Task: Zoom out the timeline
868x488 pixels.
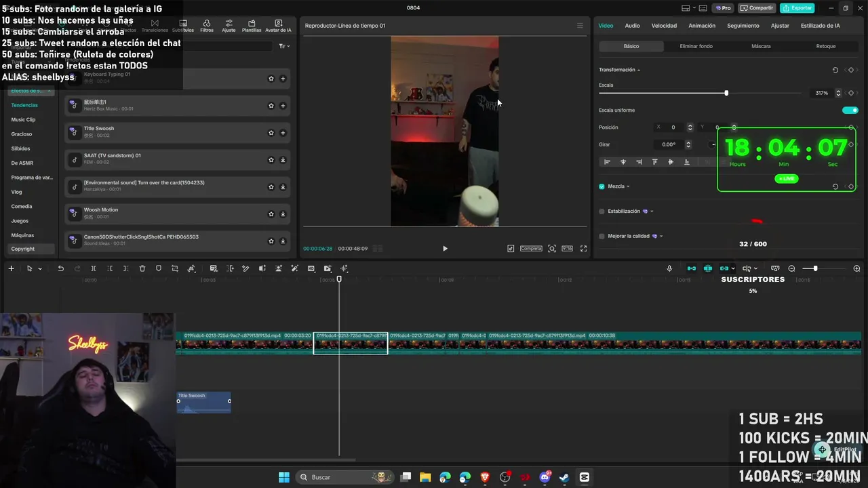Action: 791,268
